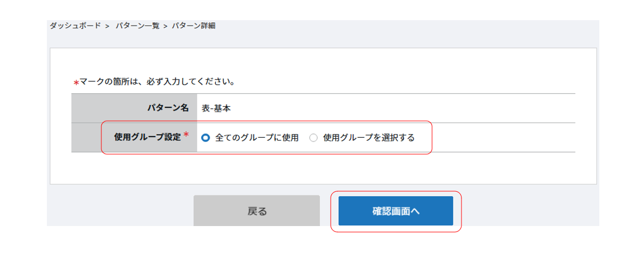Click the gray footer area left of 戻る
The image size is (644, 256).
[x=120, y=211]
